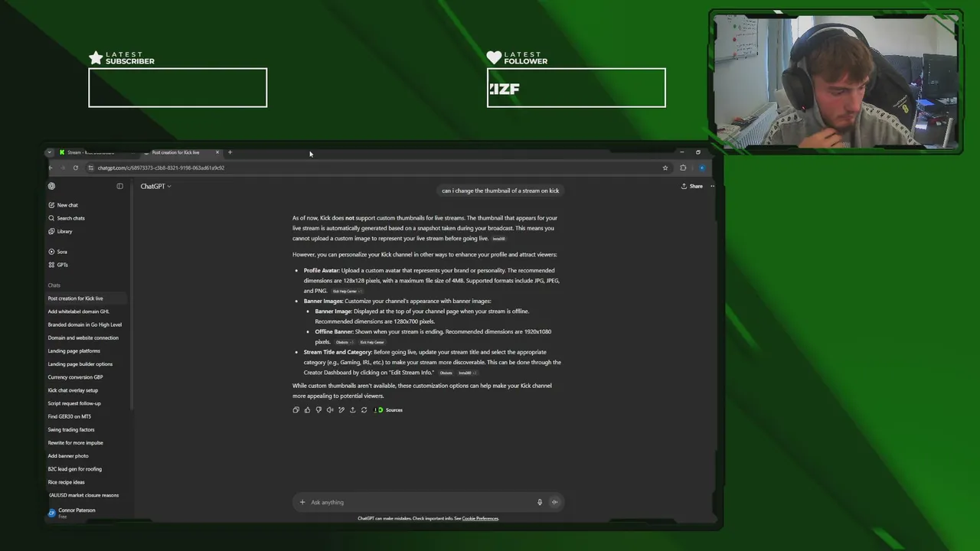Open the Script request follow-up chat
The width and height of the screenshot is (980, 551).
point(87,403)
